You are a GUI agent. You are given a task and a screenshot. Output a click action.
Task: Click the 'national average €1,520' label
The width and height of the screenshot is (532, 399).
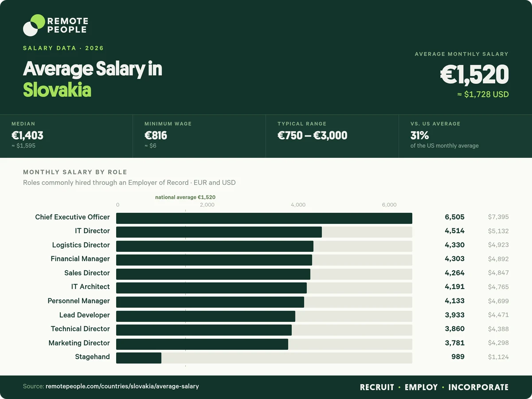tap(185, 197)
